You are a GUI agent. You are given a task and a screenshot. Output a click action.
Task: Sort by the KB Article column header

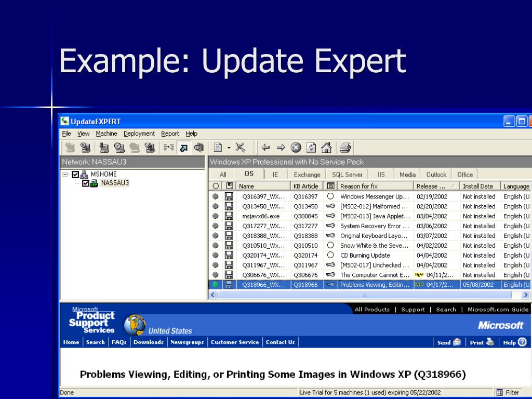point(307,186)
